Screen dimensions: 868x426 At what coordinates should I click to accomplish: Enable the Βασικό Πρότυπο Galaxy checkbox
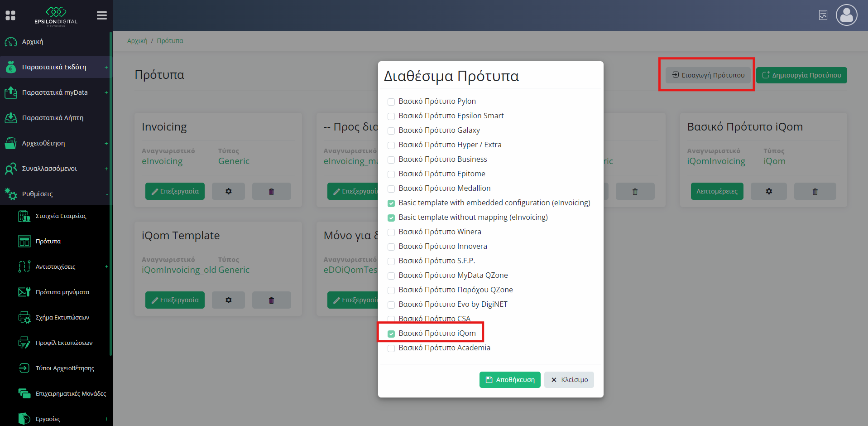391,131
